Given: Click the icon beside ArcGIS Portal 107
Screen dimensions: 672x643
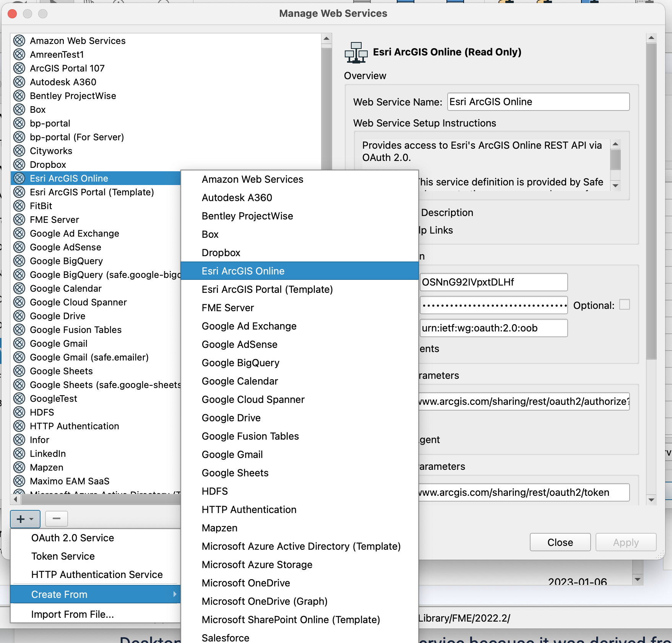Looking at the screenshot, I should 19,68.
